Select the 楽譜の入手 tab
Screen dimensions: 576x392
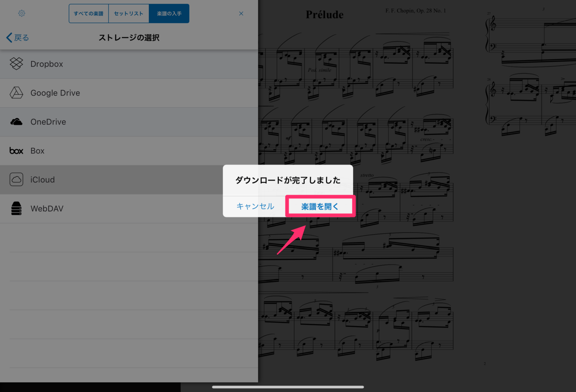click(x=168, y=13)
